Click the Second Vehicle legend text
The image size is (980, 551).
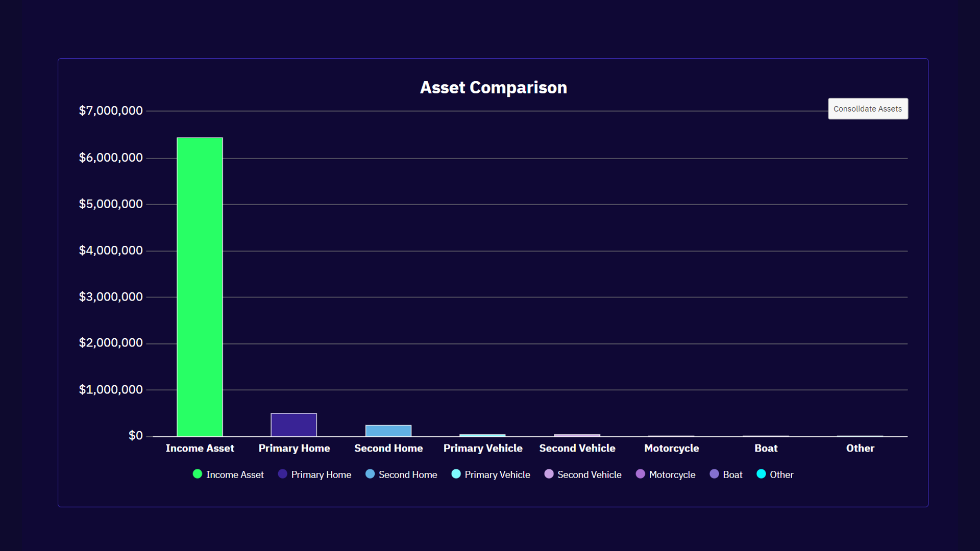(590, 474)
